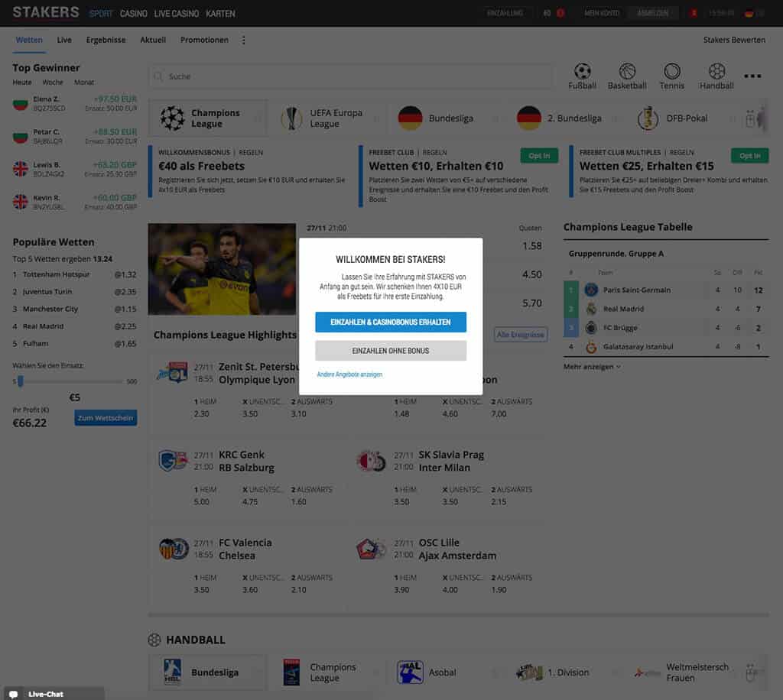Click Alle Ereignisse button

tap(520, 334)
